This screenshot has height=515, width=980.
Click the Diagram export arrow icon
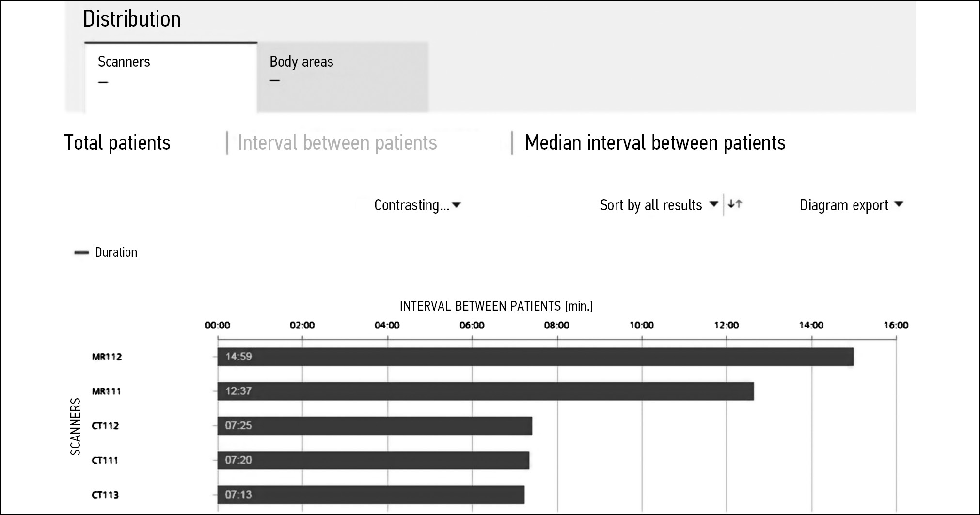pos(899,204)
